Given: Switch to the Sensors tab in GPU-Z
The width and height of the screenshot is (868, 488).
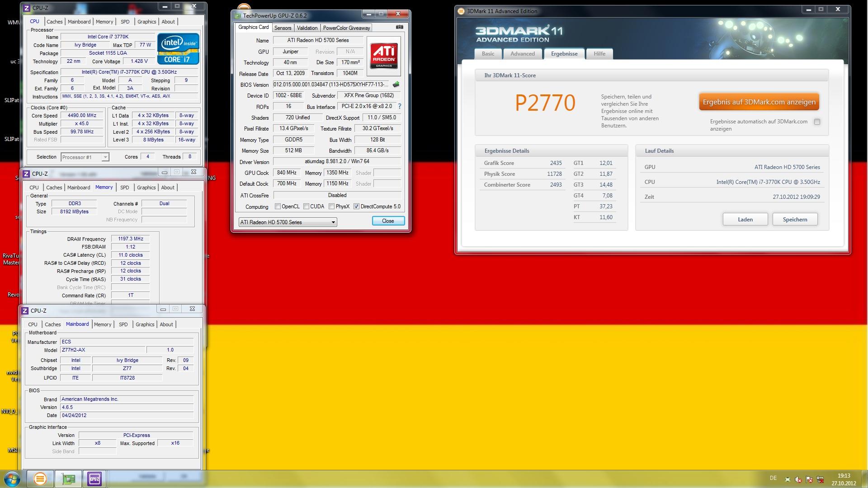Looking at the screenshot, I should [283, 28].
